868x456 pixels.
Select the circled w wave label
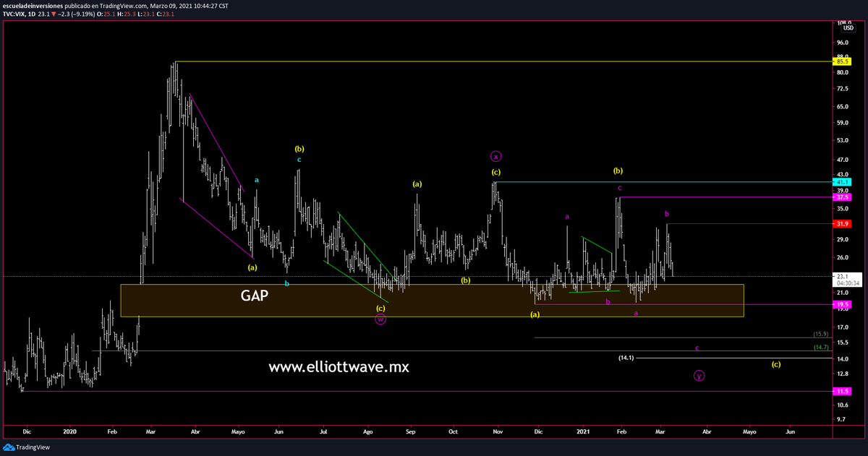pos(380,319)
